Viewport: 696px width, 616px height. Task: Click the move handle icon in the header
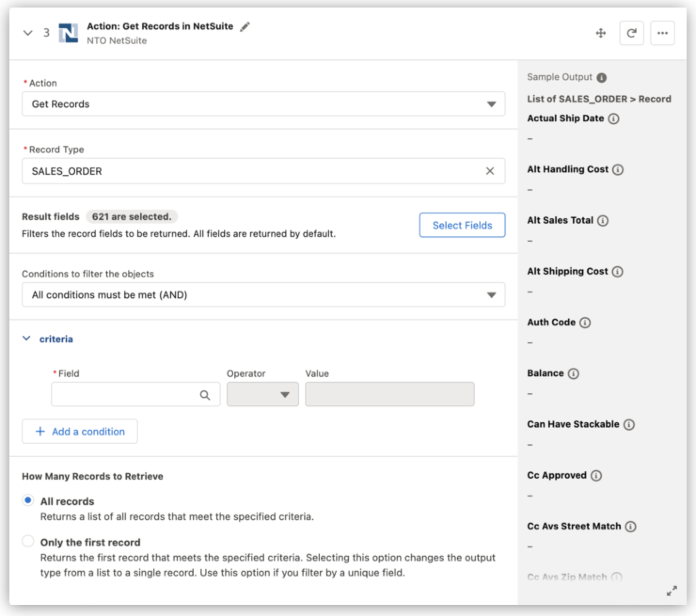(x=602, y=33)
